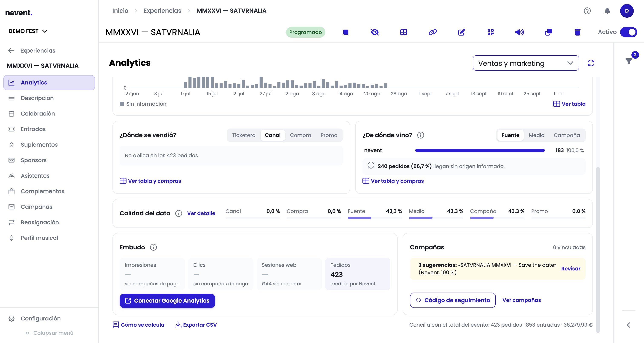Open Reasignación in the sidebar
Image resolution: width=644 pixels, height=343 pixels.
tap(49, 222)
